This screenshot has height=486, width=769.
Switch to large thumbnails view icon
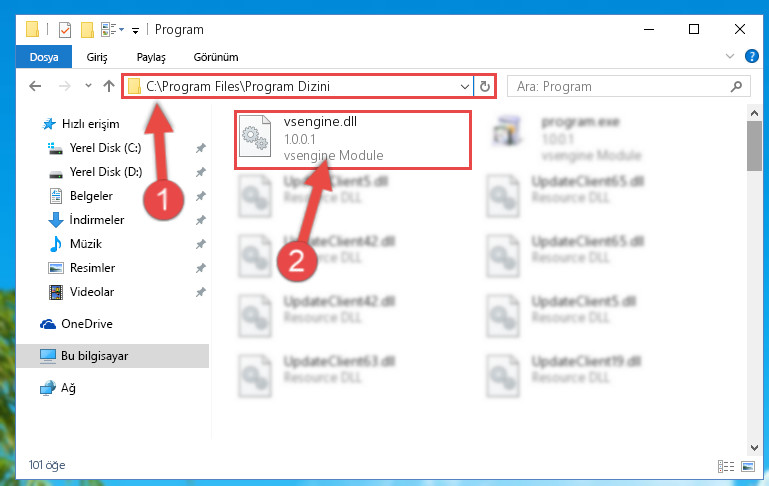point(748,466)
